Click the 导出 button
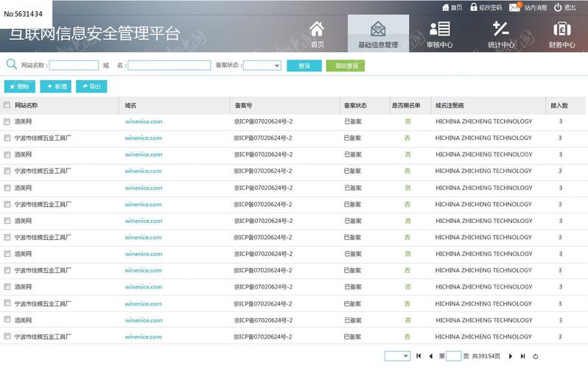The height and width of the screenshot is (368, 588). [91, 86]
